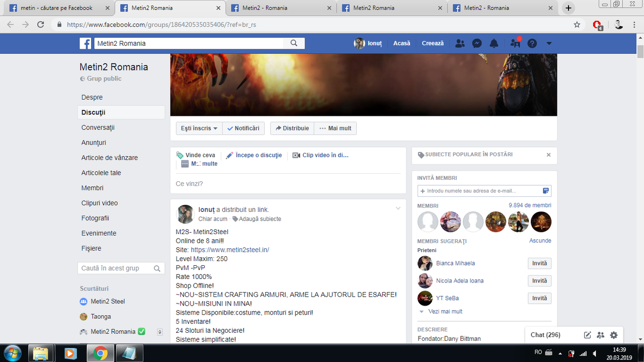View group Membri list
This screenshot has width=644, height=362.
click(93, 188)
